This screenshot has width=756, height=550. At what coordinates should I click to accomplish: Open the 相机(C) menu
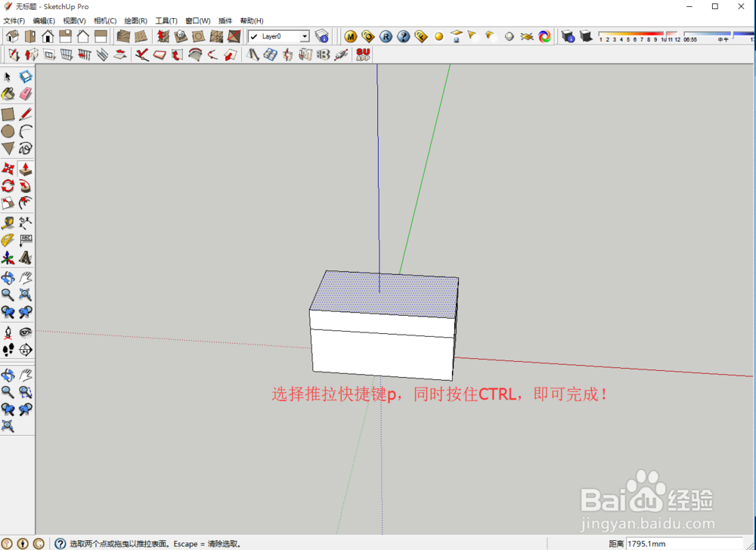click(105, 20)
